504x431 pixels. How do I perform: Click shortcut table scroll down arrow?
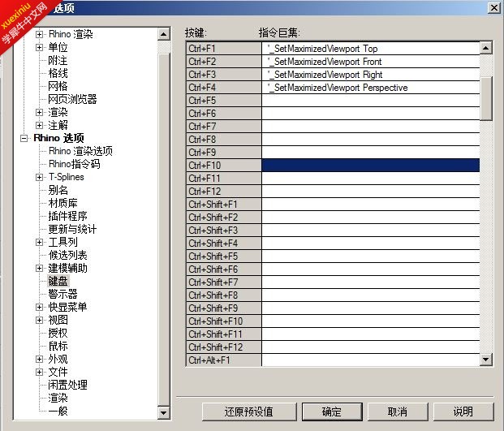coord(485,359)
